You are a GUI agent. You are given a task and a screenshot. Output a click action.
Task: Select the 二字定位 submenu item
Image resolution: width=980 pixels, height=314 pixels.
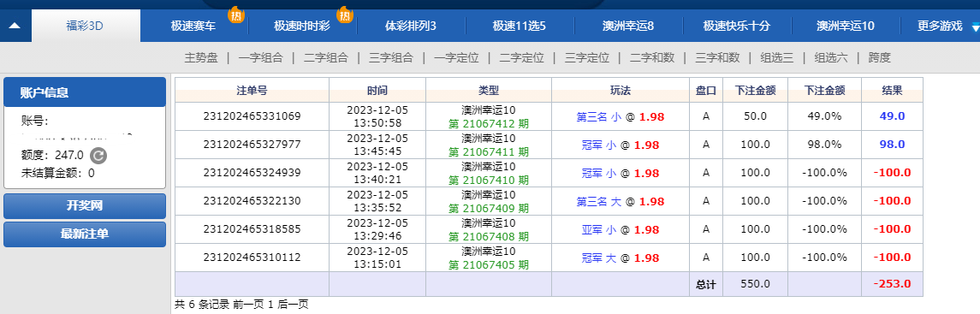pos(522,58)
